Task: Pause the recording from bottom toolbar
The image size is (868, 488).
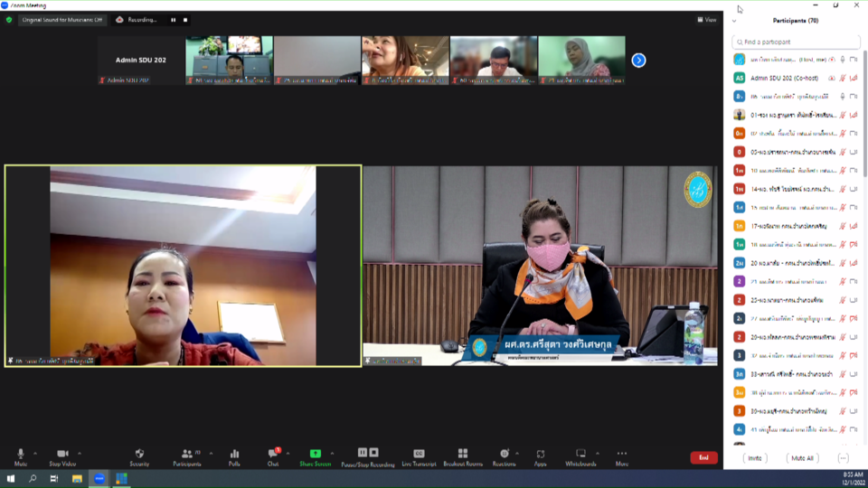Action: pyautogui.click(x=362, y=453)
